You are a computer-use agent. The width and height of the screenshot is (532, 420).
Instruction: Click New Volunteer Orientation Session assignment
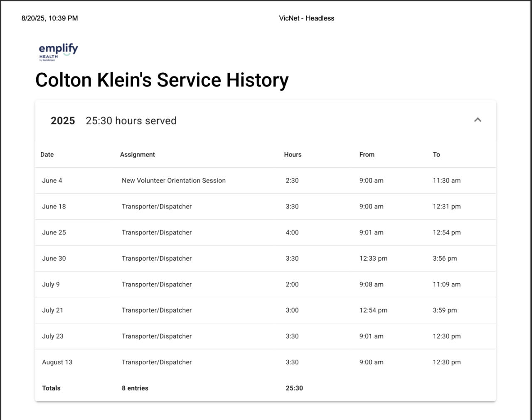[173, 180]
